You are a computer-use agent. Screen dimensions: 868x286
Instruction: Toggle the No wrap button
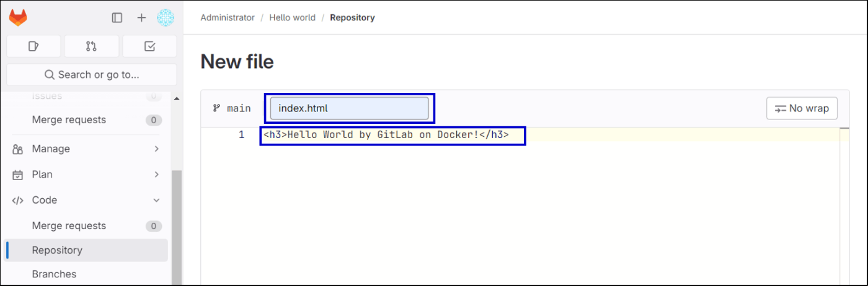pyautogui.click(x=802, y=108)
